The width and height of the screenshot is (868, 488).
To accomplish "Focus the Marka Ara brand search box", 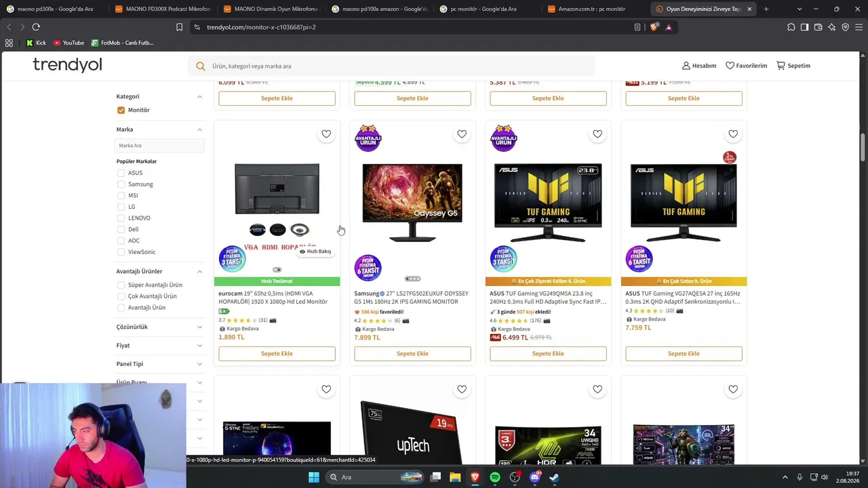I will 159,146.
